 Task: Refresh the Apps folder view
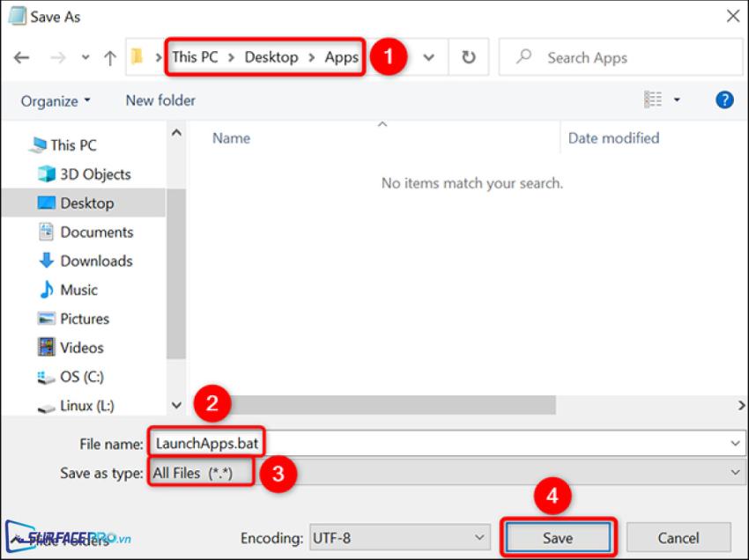469,57
